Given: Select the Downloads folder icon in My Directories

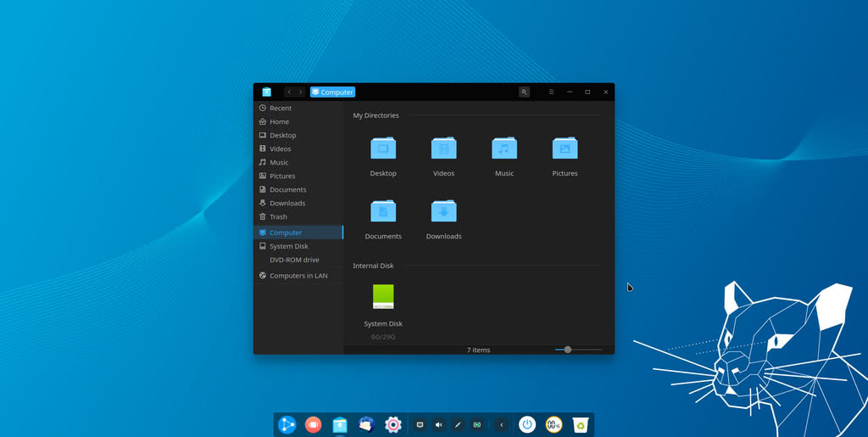Looking at the screenshot, I should [443, 211].
